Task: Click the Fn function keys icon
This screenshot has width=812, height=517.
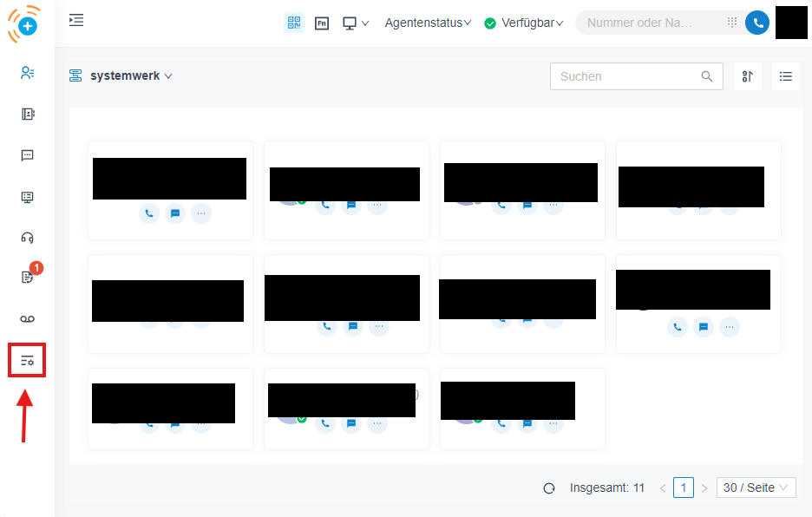Action: (321, 23)
